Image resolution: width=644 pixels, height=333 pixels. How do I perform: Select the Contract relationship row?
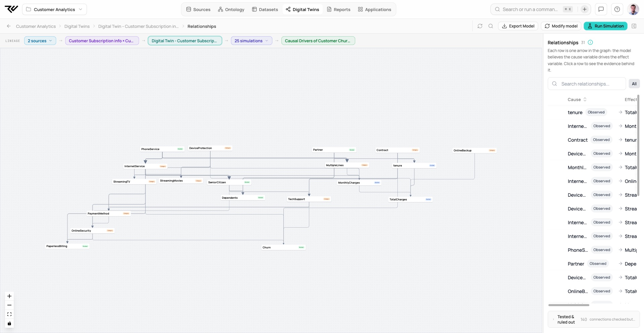592,140
